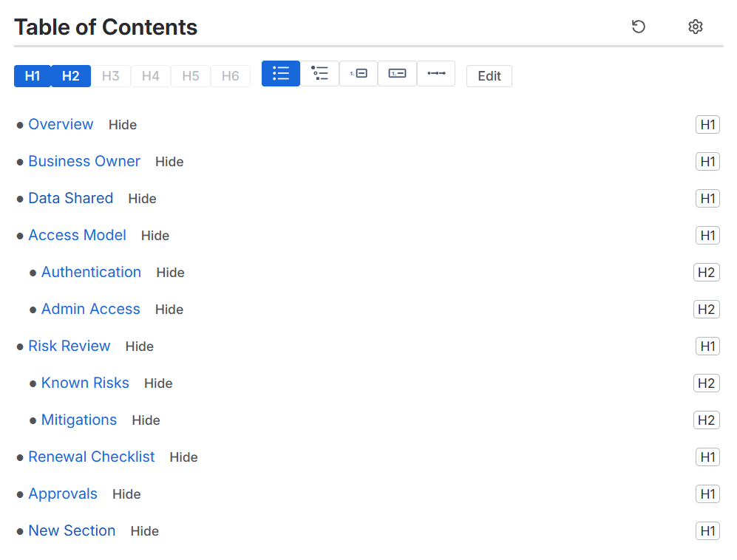Go to the Known Risks section

[85, 383]
